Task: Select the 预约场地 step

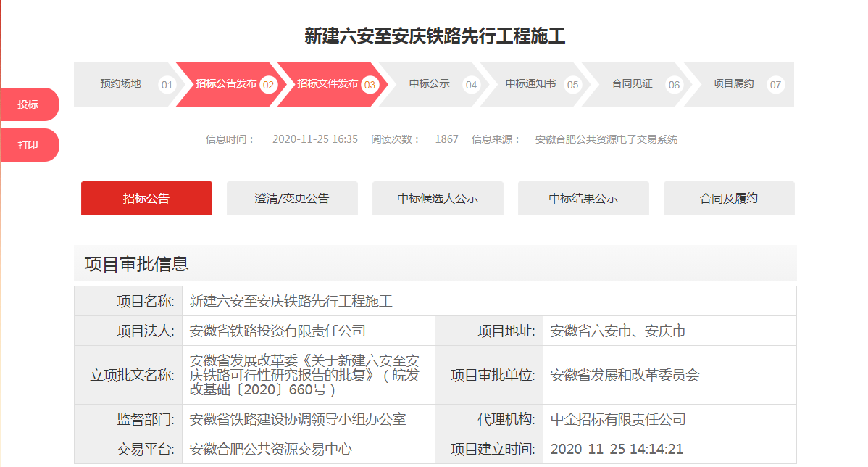Action: pyautogui.click(x=120, y=84)
